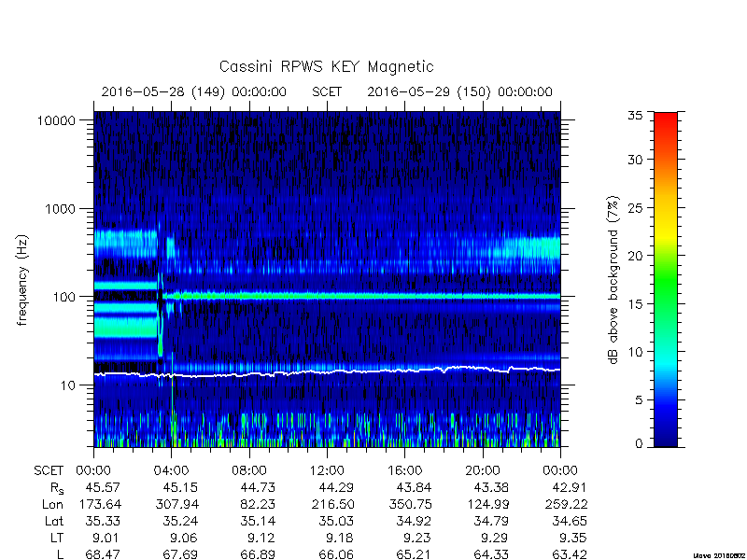Image resolution: width=747 pixels, height=560 pixels.
Task: Click the 'LT' row label
Action: pyautogui.click(x=57, y=538)
